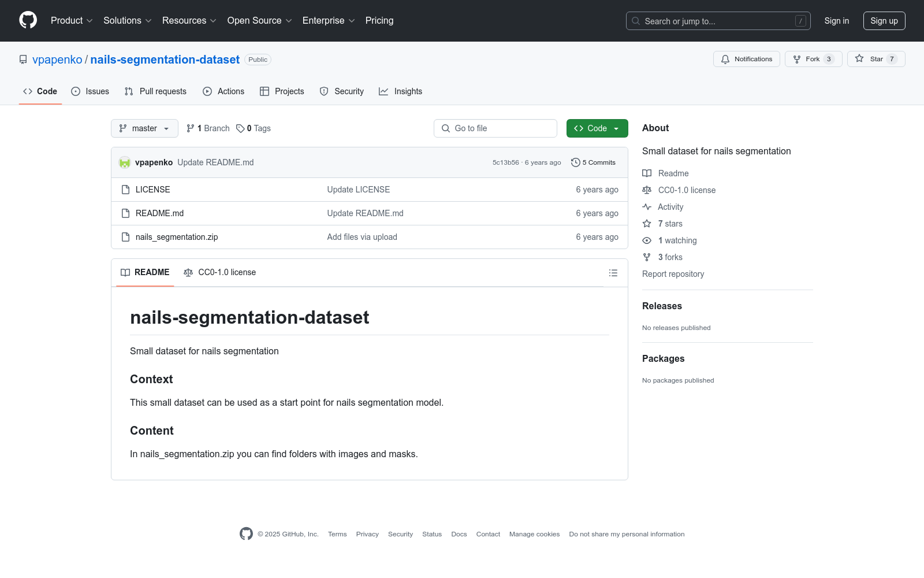Click the eye icon next to watching
The height and width of the screenshot is (578, 924).
tap(647, 240)
